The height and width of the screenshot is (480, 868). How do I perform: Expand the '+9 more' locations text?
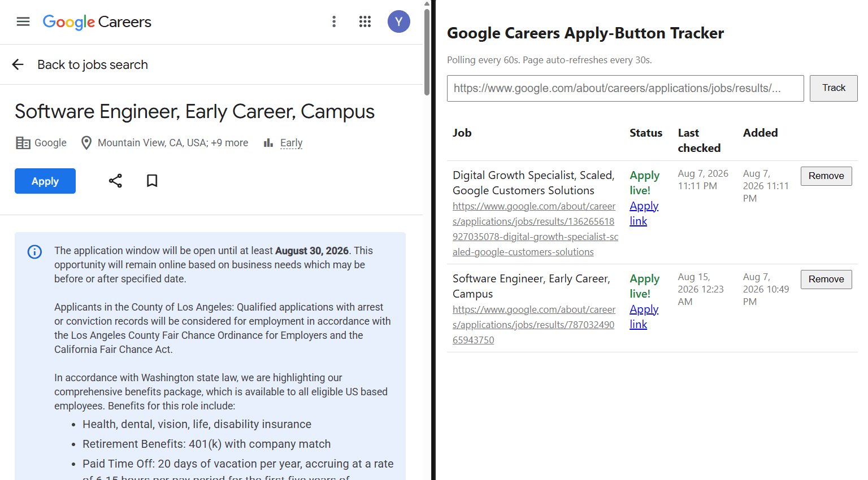point(229,143)
